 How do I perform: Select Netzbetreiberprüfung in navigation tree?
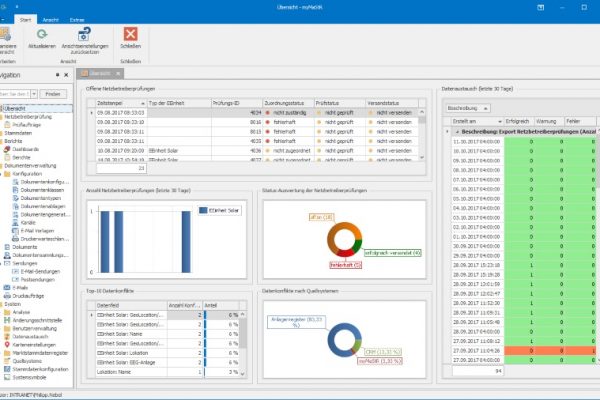point(28,117)
